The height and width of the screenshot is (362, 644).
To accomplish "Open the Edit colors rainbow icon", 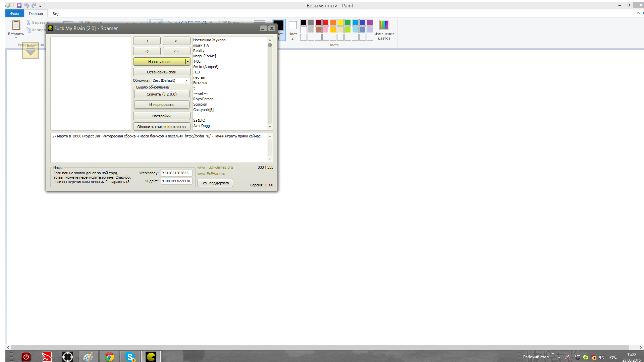I will click(x=384, y=25).
